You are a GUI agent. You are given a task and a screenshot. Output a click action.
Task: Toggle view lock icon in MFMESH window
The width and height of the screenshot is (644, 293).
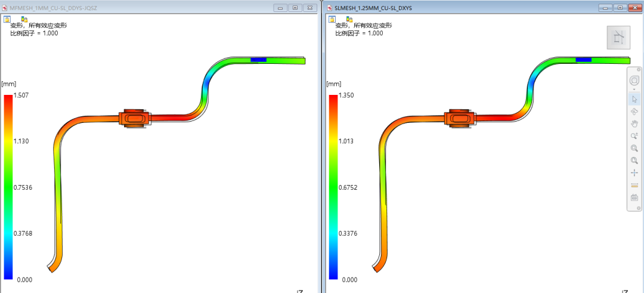pyautogui.click(x=7, y=19)
